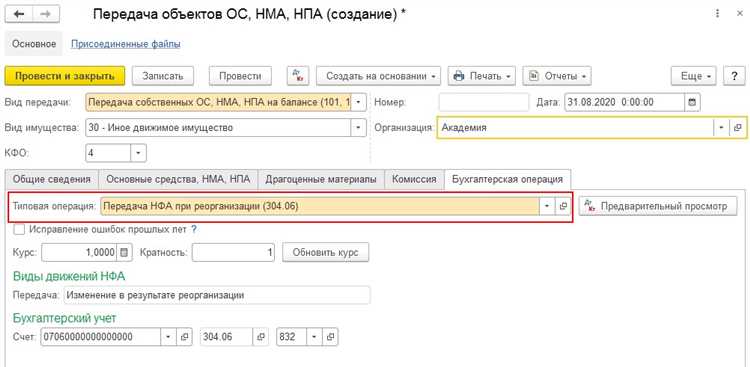Screen dimensions: 750x367
Task: Expand the Вид имущества dropdown
Action: (359, 128)
